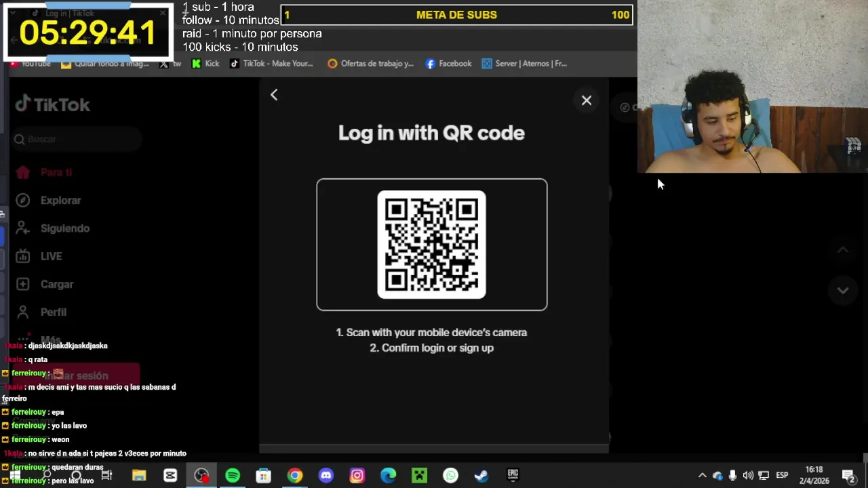The width and height of the screenshot is (868, 488).
Task: Click the microphone tray icon
Action: (732, 476)
